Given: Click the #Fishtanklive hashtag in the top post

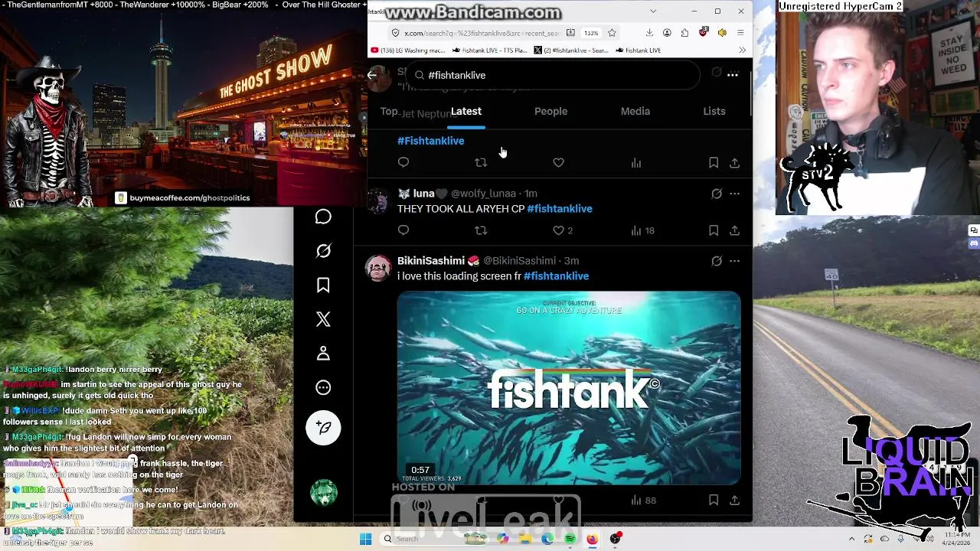Looking at the screenshot, I should [x=430, y=141].
